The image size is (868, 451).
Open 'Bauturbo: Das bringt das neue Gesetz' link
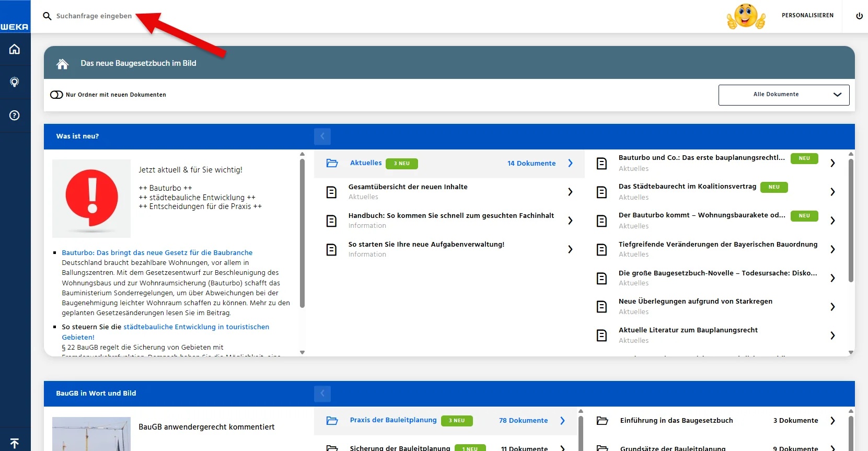(157, 252)
